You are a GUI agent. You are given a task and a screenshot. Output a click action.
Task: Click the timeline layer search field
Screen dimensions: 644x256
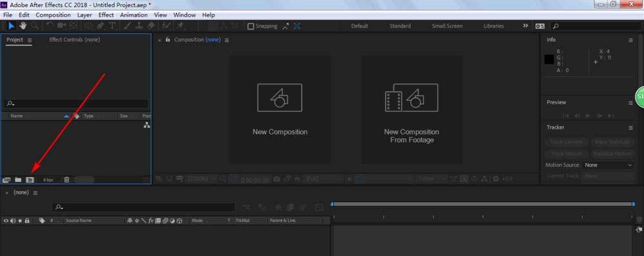(144, 208)
